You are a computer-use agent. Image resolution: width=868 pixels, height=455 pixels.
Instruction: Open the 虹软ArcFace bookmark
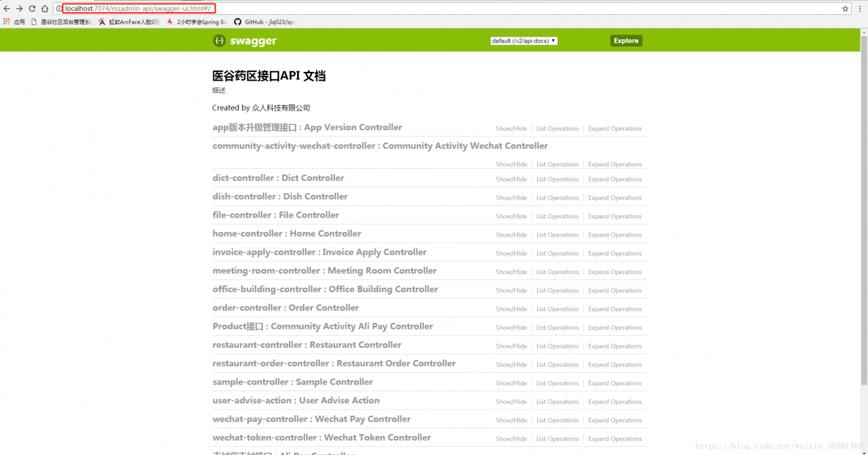(x=129, y=22)
